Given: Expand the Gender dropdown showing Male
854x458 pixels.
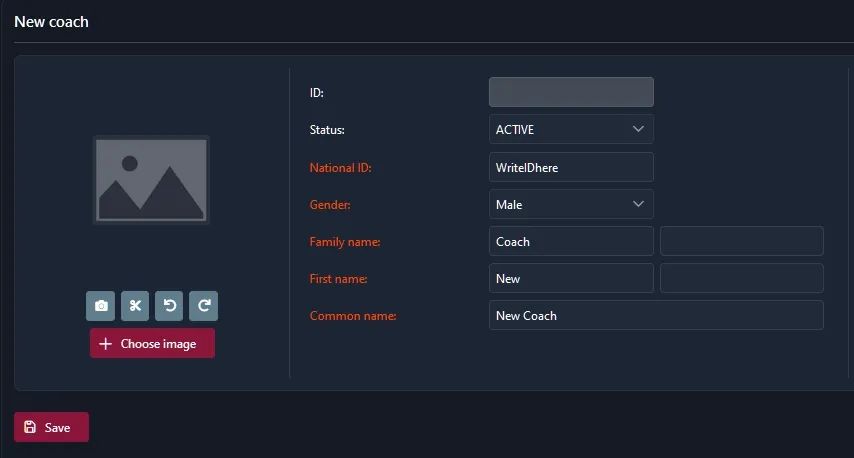Looking at the screenshot, I should [x=571, y=204].
